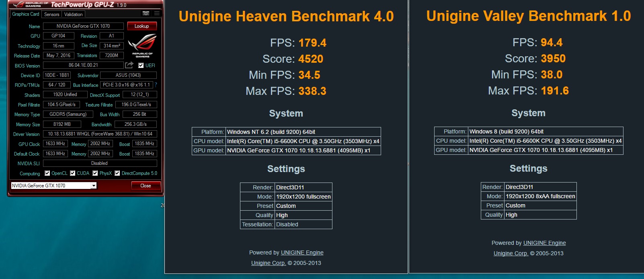Open Unigine Corp. link in Heaven Benchmark

coord(269,263)
